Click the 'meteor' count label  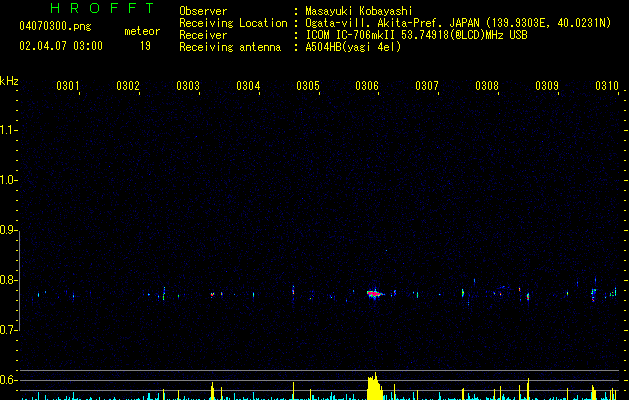pos(142,31)
